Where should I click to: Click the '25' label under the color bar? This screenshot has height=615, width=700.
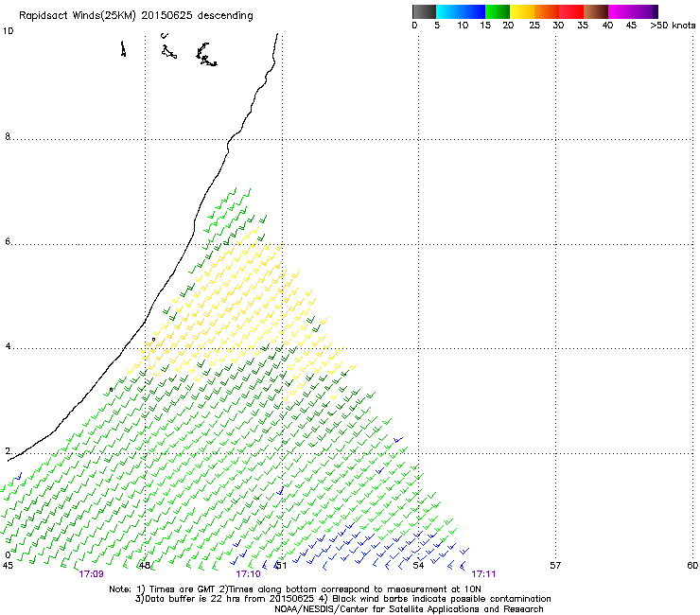(x=534, y=26)
